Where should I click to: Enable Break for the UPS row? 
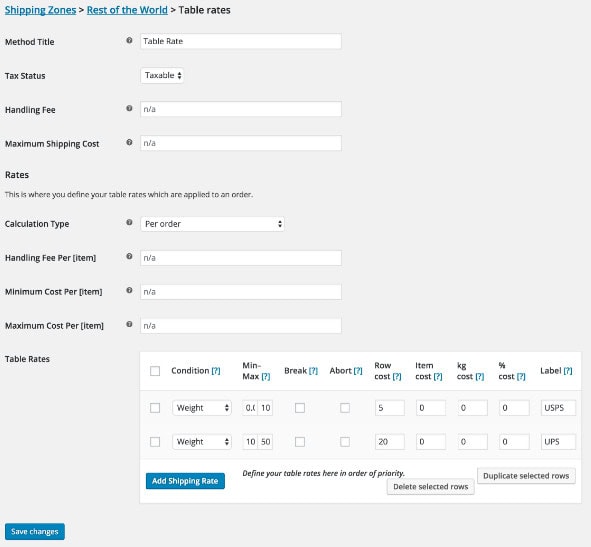click(300, 442)
